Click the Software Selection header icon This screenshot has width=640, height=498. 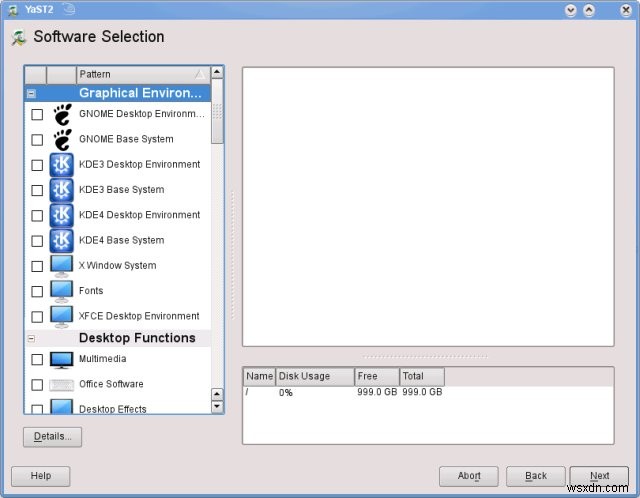(x=19, y=37)
